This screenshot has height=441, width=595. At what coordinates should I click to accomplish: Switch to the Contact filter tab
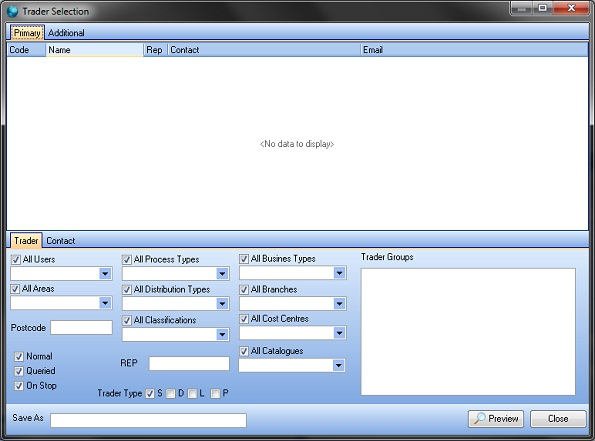61,241
